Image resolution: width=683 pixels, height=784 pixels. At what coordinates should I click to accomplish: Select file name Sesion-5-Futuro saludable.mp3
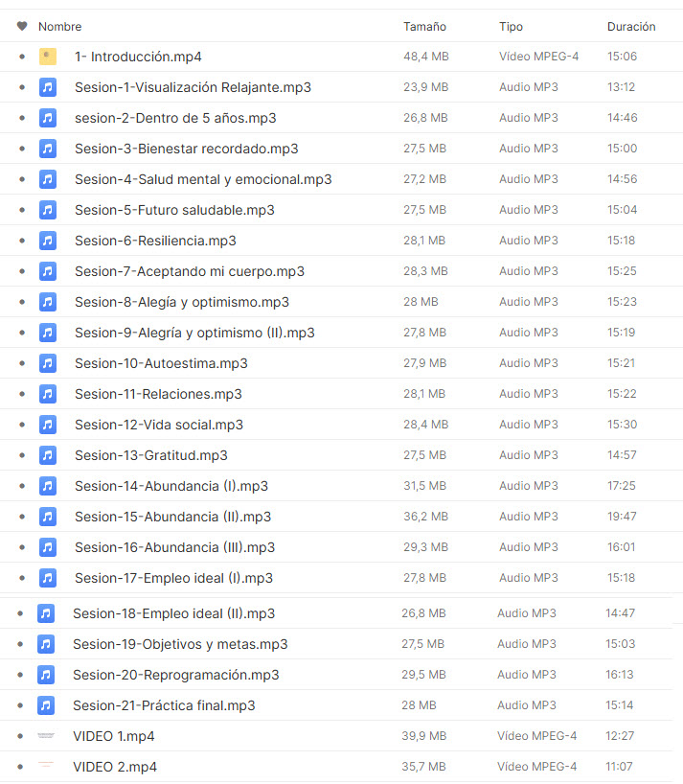pyautogui.click(x=174, y=210)
